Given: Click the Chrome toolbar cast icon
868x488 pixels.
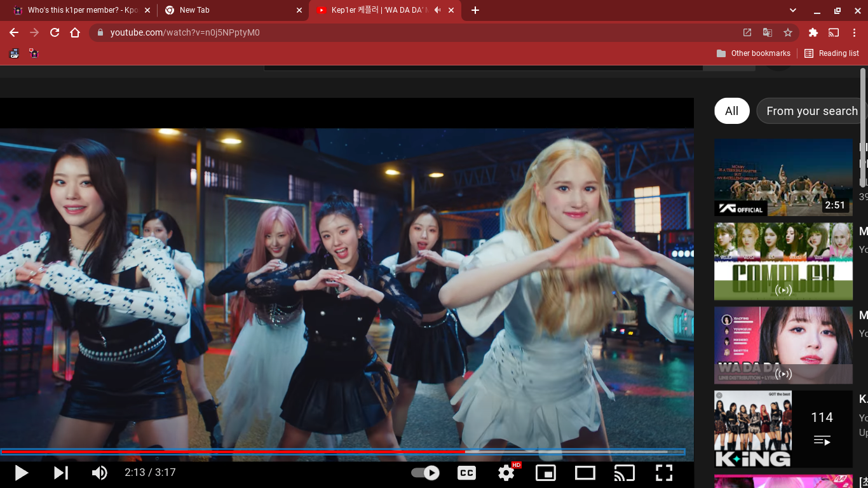Looking at the screenshot, I should (x=834, y=32).
